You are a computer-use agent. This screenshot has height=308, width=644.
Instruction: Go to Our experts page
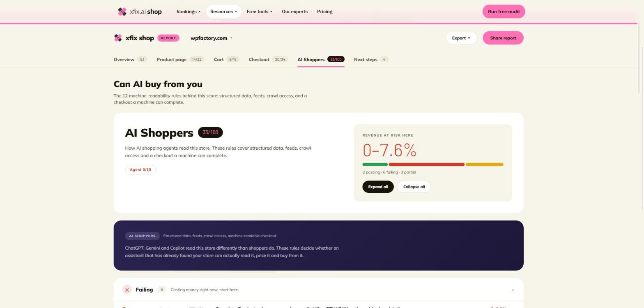click(294, 12)
